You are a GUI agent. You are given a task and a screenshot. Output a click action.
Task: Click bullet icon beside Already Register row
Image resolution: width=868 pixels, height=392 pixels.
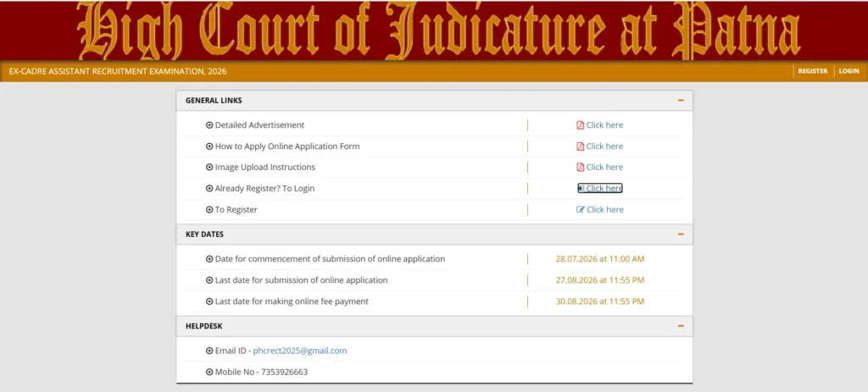pos(209,189)
